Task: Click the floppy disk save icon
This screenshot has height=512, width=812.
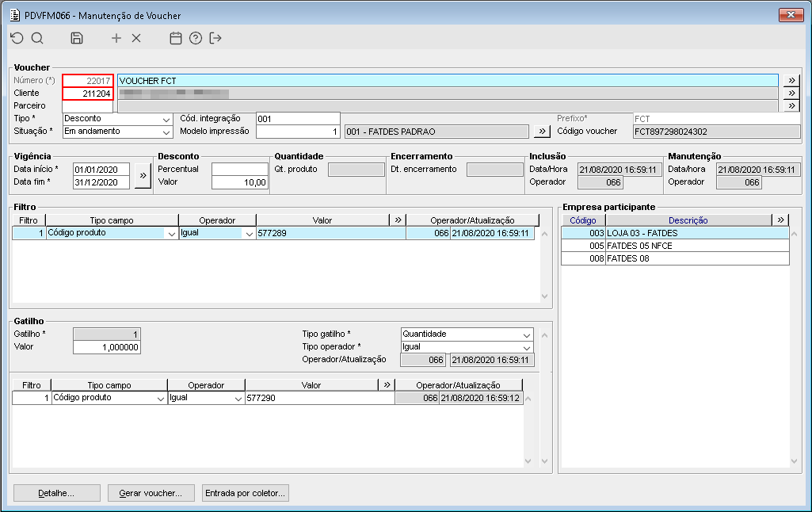Action: [77, 38]
